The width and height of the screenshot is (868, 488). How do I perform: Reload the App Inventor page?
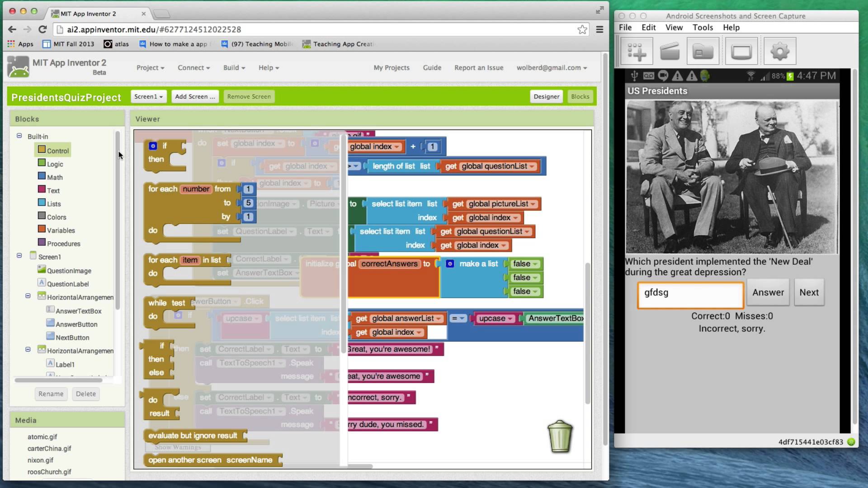tap(42, 29)
